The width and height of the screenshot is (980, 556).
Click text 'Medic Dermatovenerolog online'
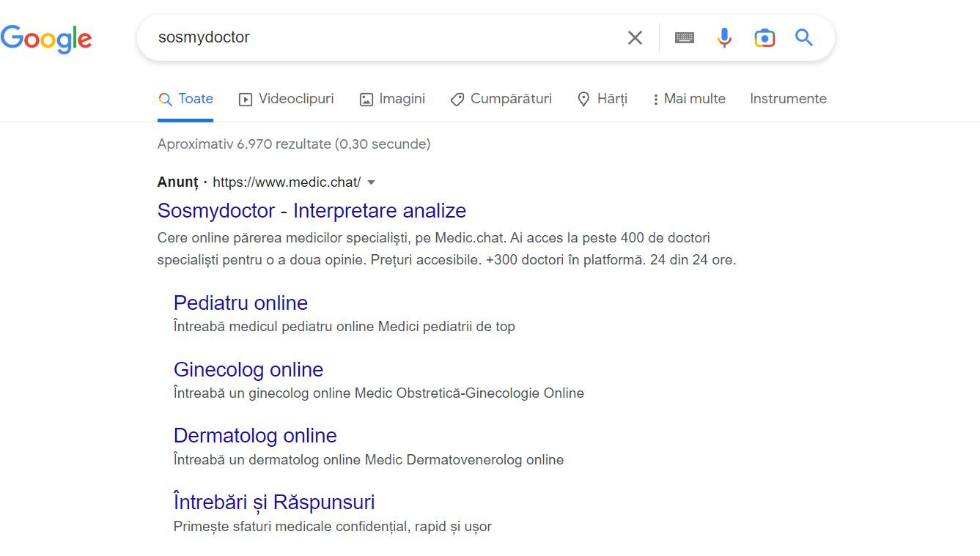(464, 460)
